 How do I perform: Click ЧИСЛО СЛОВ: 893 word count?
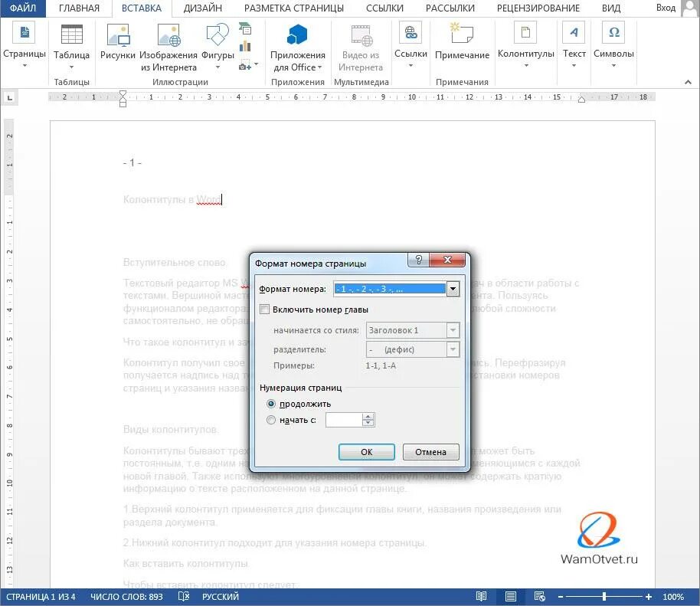127,597
